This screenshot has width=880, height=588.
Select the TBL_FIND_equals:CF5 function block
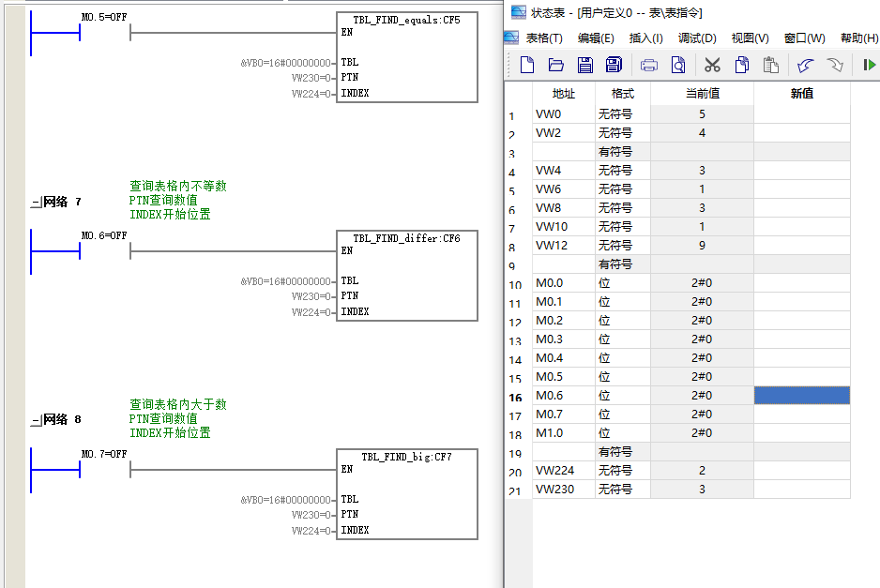[x=407, y=57]
